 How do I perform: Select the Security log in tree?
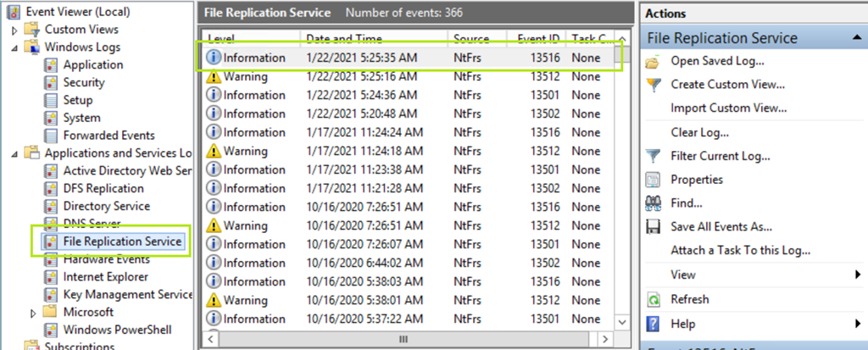coord(83,82)
